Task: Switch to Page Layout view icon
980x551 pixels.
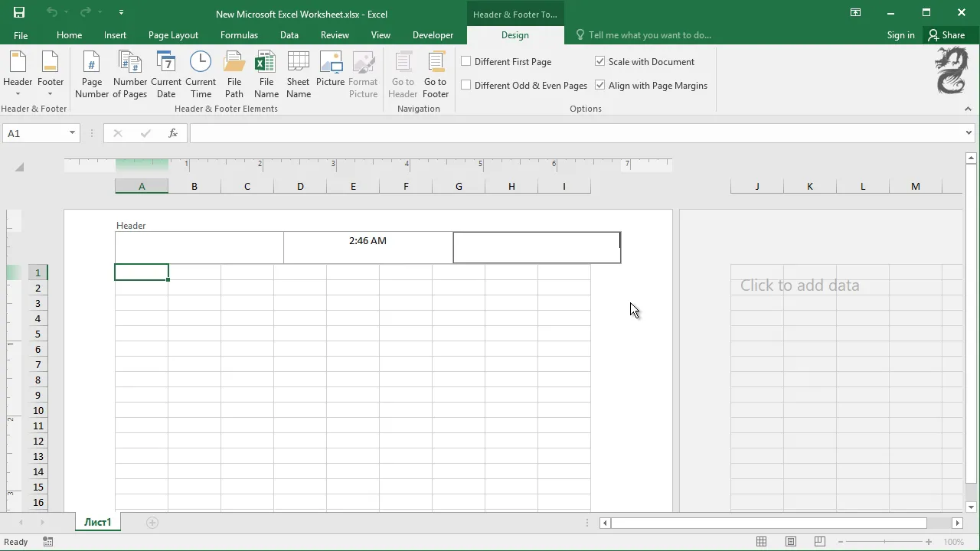Action: point(791,542)
